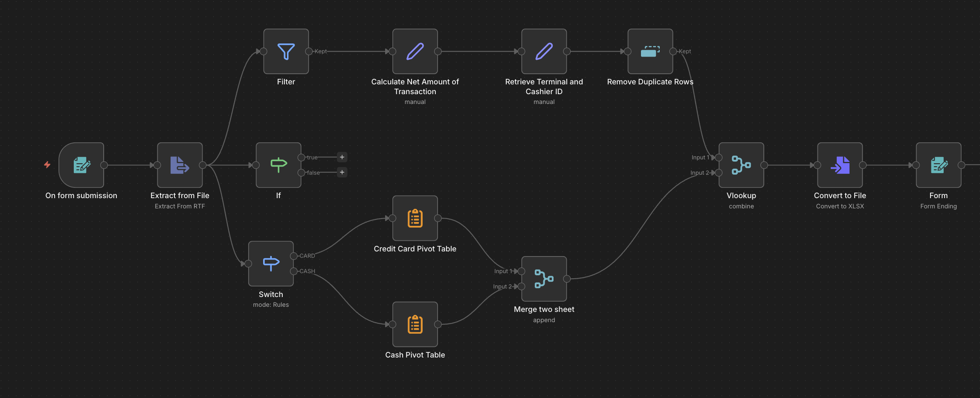This screenshot has height=398, width=980.
Task: Open the Credit Card Pivot Table node
Action: pyautogui.click(x=415, y=218)
